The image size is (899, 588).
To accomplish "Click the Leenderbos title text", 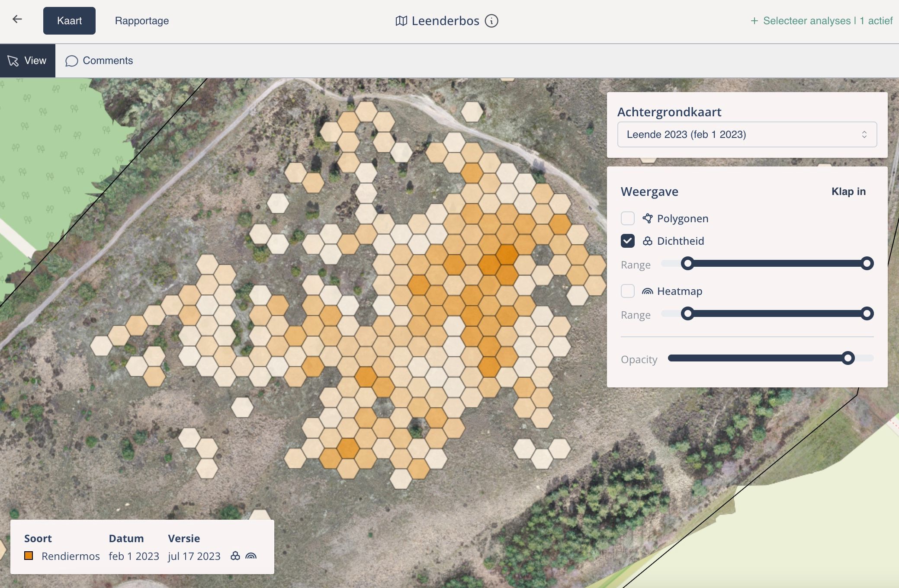I will click(446, 21).
